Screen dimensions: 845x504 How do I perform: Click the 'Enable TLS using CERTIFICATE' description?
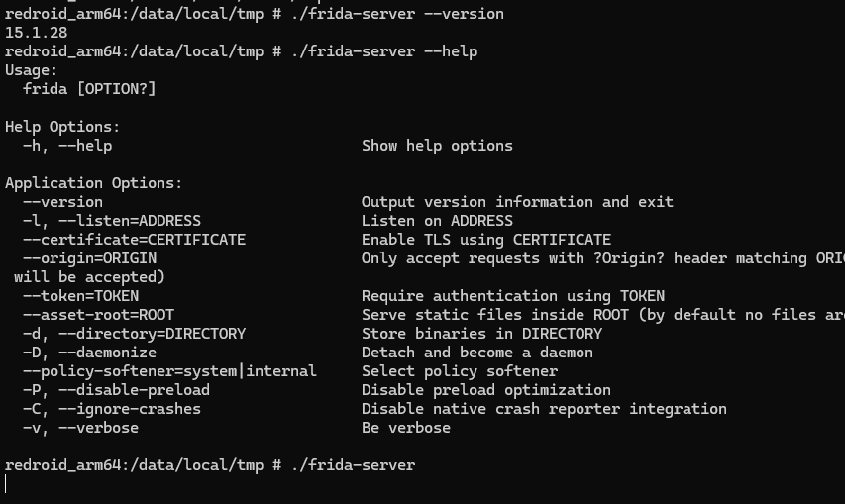click(486, 240)
